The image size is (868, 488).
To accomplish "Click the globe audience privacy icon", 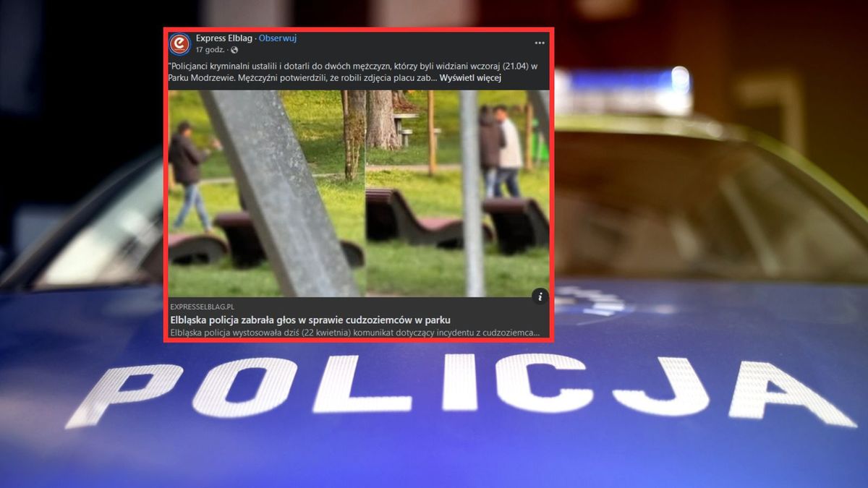I will coord(233,50).
